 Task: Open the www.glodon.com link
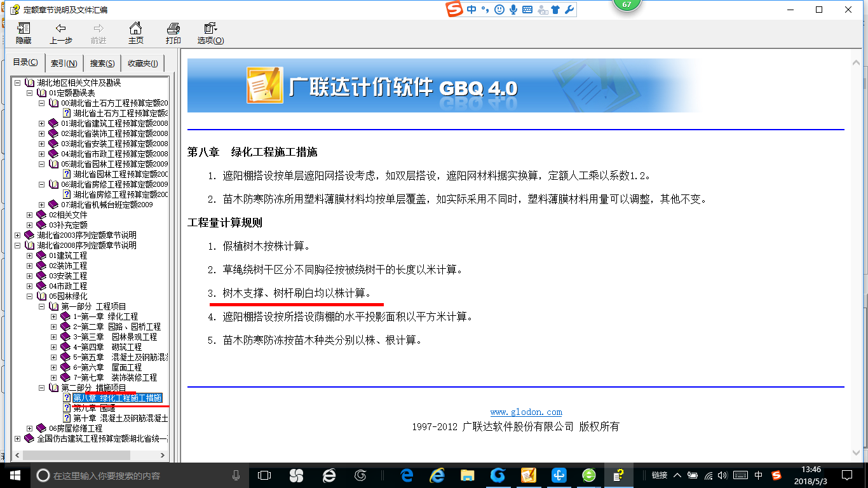point(526,412)
